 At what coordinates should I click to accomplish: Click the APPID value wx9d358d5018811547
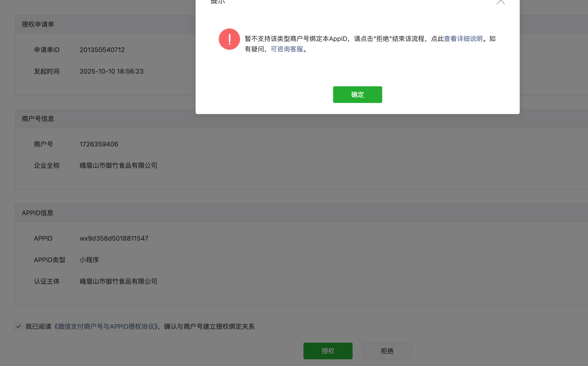click(x=114, y=239)
